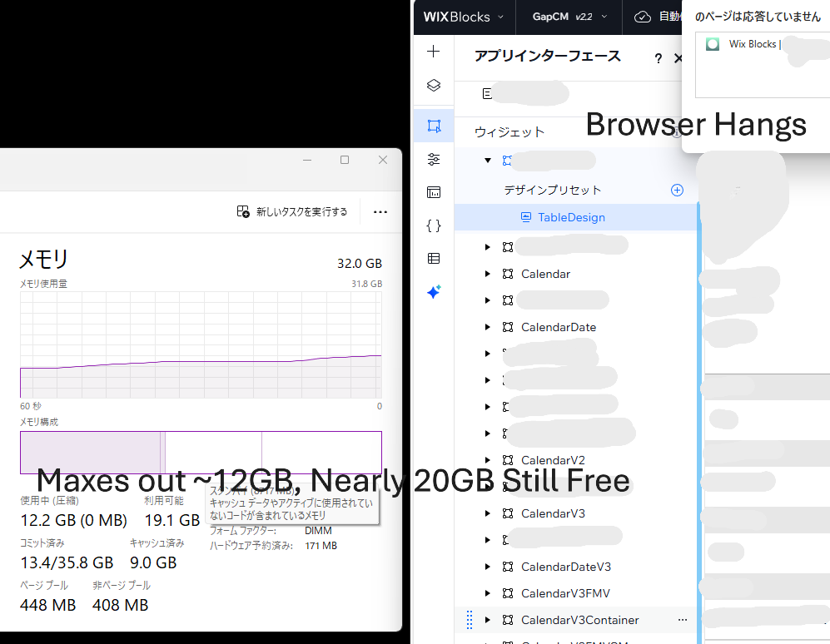Select the CalendarV3FMV widget row
830x644 pixels.
click(575, 593)
